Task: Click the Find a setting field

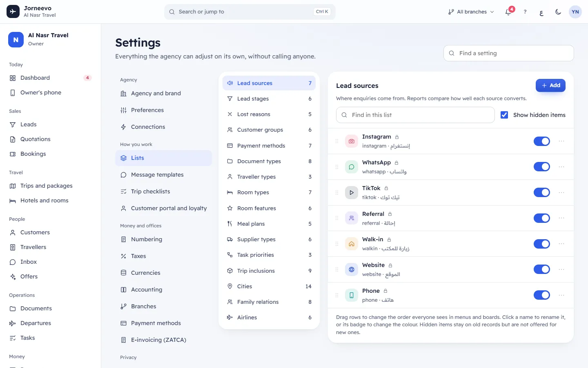Action: pyautogui.click(x=509, y=53)
